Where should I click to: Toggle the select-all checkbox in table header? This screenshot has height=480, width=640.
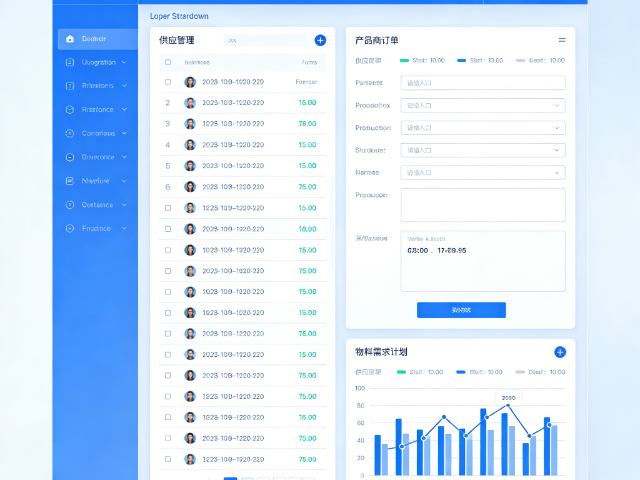(168, 62)
